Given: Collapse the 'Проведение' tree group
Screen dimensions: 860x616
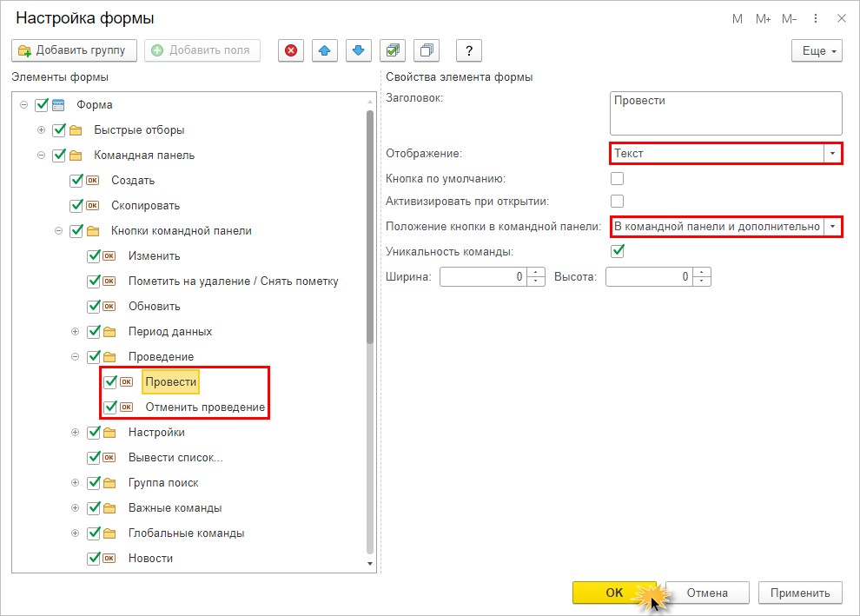Looking at the screenshot, I should pyautogui.click(x=75, y=356).
